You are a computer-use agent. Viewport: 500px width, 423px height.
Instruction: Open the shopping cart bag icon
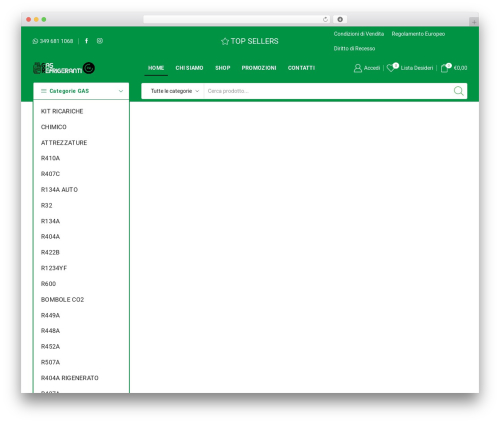coord(444,68)
